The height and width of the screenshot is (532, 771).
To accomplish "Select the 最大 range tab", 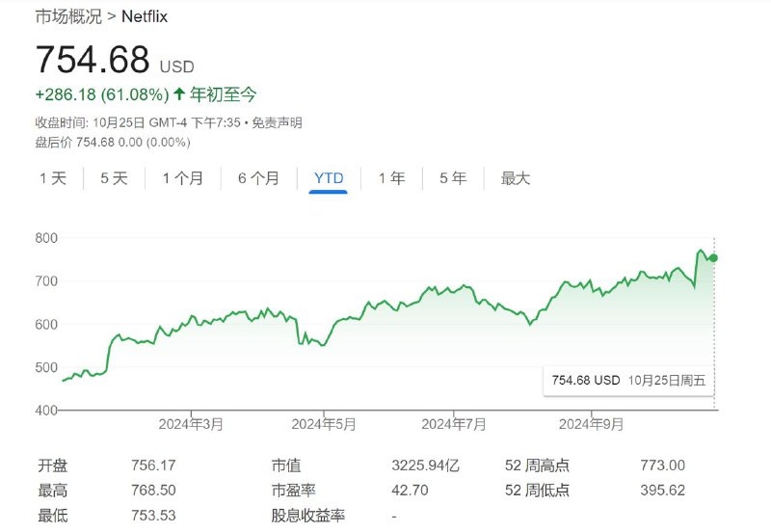I will point(516,178).
